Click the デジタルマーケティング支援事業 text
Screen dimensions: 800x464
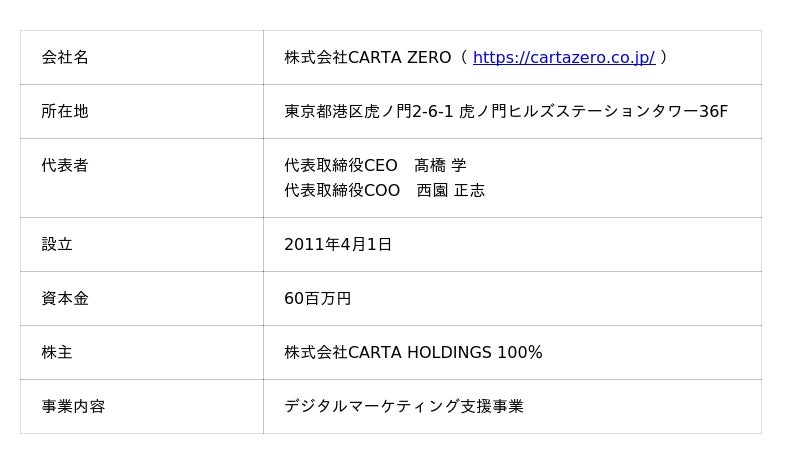[x=404, y=407]
